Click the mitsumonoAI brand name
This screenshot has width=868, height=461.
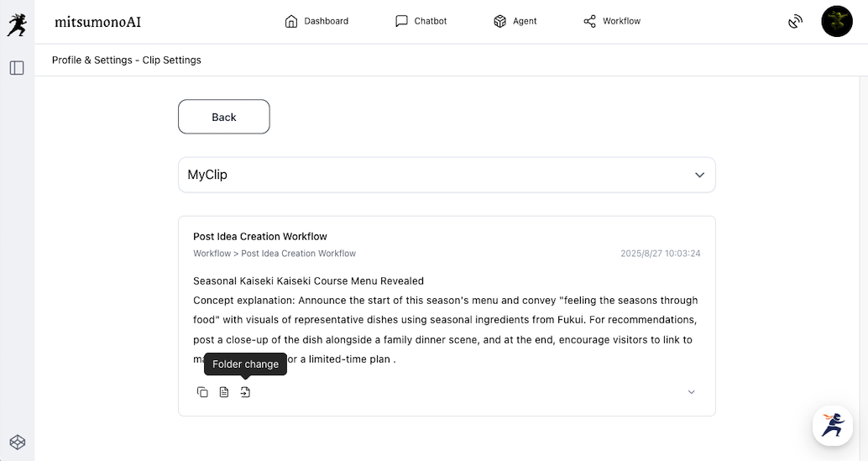(x=97, y=22)
